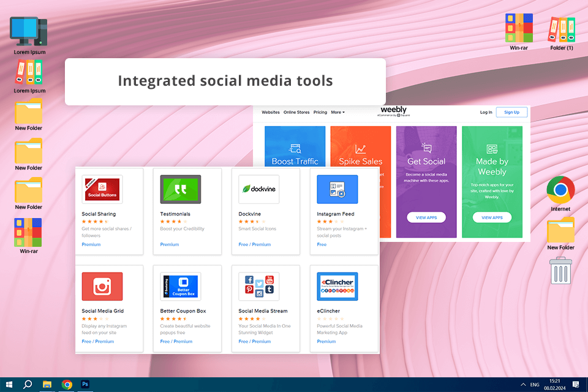Click the Get Social chat icon
The height and width of the screenshot is (392, 588).
[426, 148]
